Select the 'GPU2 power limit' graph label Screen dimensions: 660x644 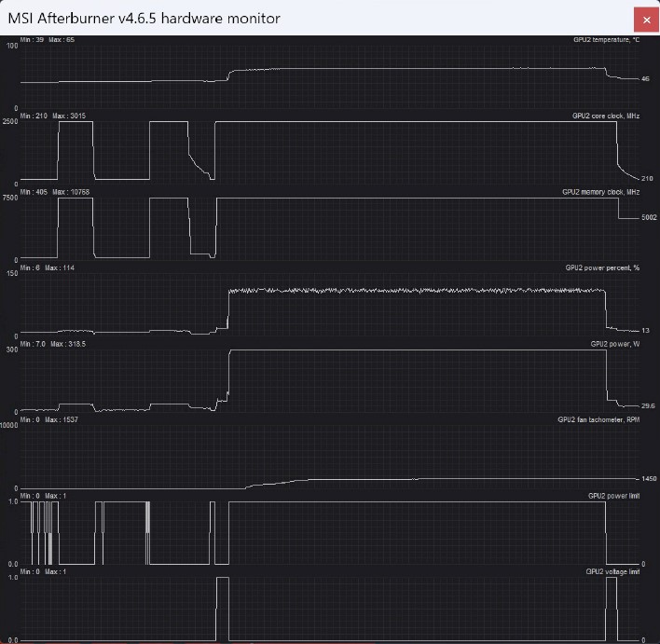click(613, 496)
